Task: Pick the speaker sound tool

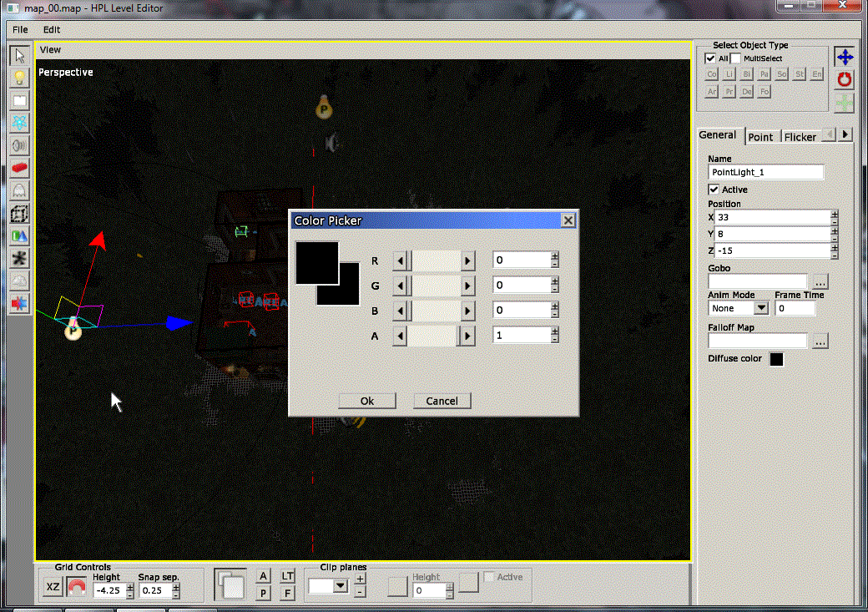Action: click(x=19, y=145)
